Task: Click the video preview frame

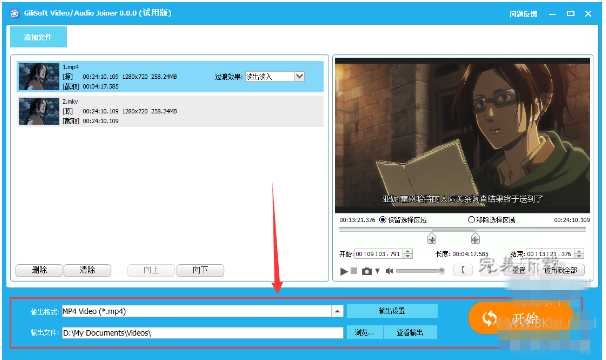Action: [462, 135]
